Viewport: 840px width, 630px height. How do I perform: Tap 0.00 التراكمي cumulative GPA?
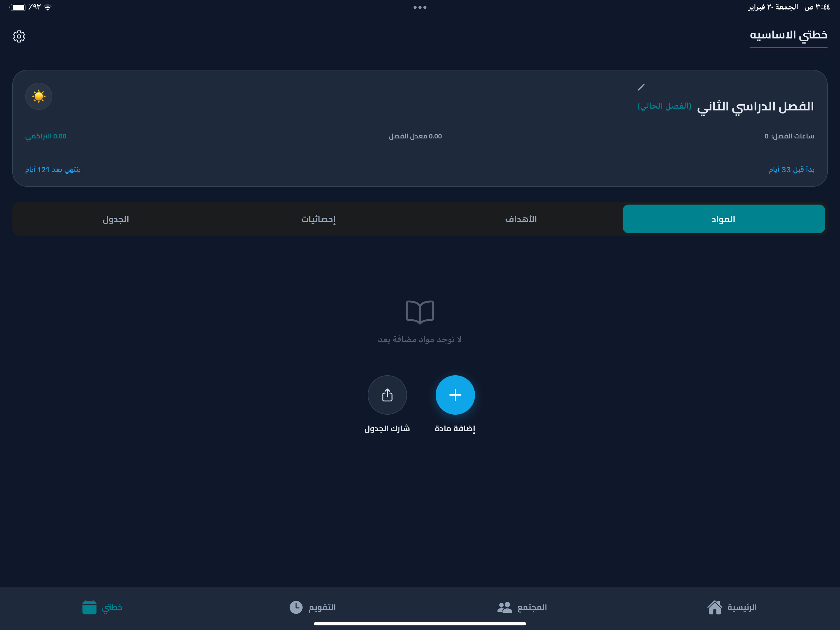pyautogui.click(x=46, y=136)
